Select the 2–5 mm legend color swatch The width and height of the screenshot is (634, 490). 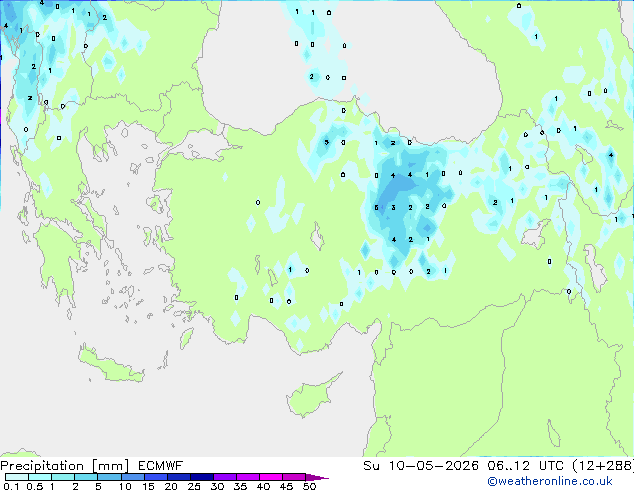[x=86, y=477]
